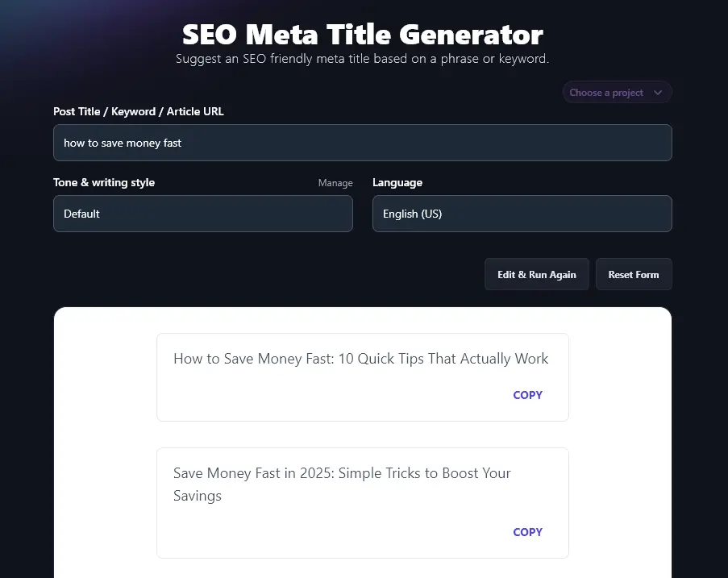Click the "Suggest an SEO friendly meta title" subtitle

click(x=363, y=59)
